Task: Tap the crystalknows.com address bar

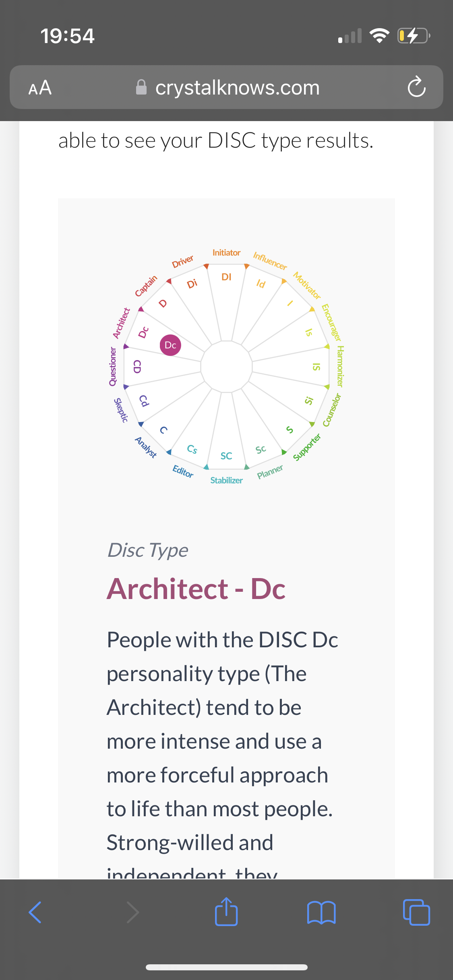Action: tap(237, 87)
